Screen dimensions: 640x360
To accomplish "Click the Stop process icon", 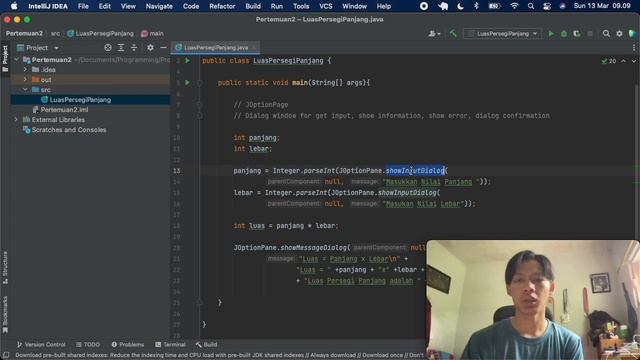I will click(x=589, y=34).
